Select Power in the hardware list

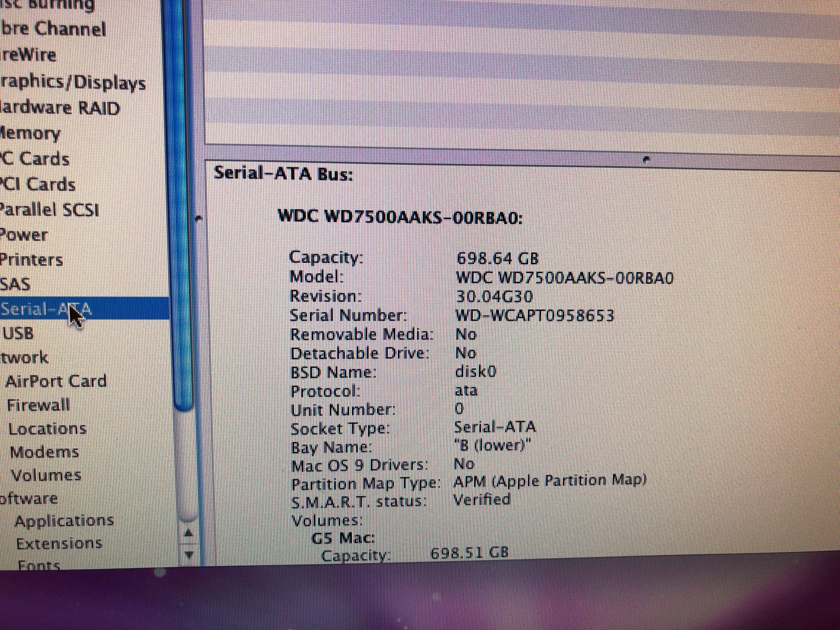pyautogui.click(x=24, y=235)
